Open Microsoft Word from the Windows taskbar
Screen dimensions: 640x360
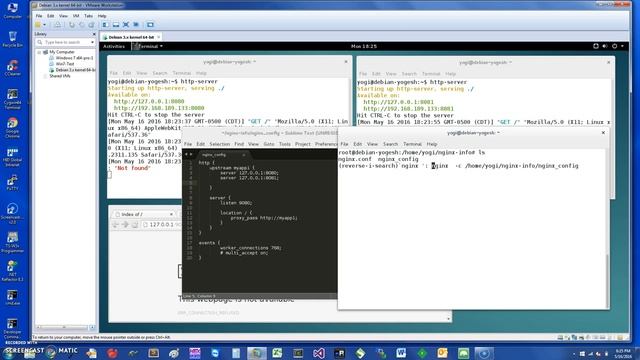pyautogui.click(x=401, y=353)
